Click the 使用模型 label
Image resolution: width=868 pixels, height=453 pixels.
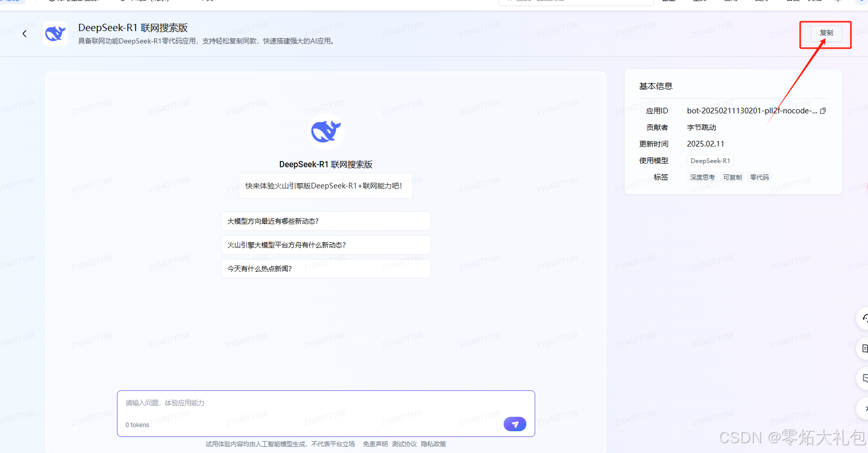point(654,160)
